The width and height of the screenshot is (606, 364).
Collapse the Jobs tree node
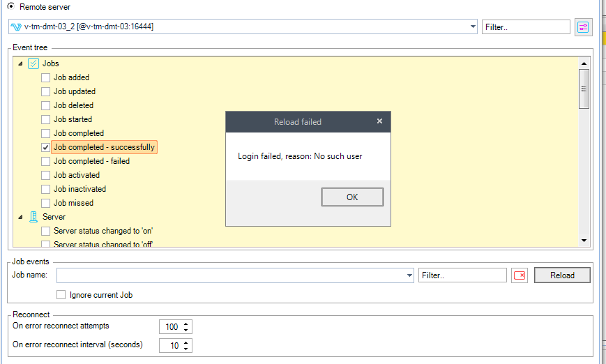20,63
